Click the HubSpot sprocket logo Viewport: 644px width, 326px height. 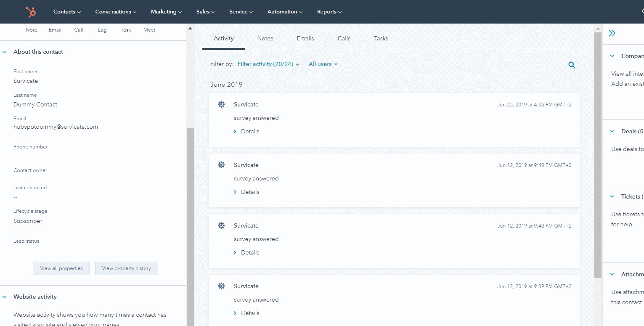(31, 12)
